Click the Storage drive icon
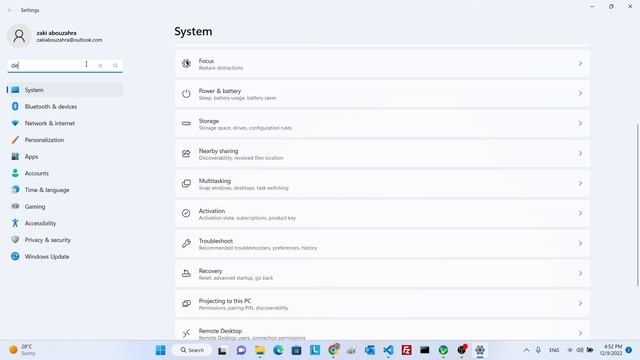The width and height of the screenshot is (640, 360). (x=186, y=123)
